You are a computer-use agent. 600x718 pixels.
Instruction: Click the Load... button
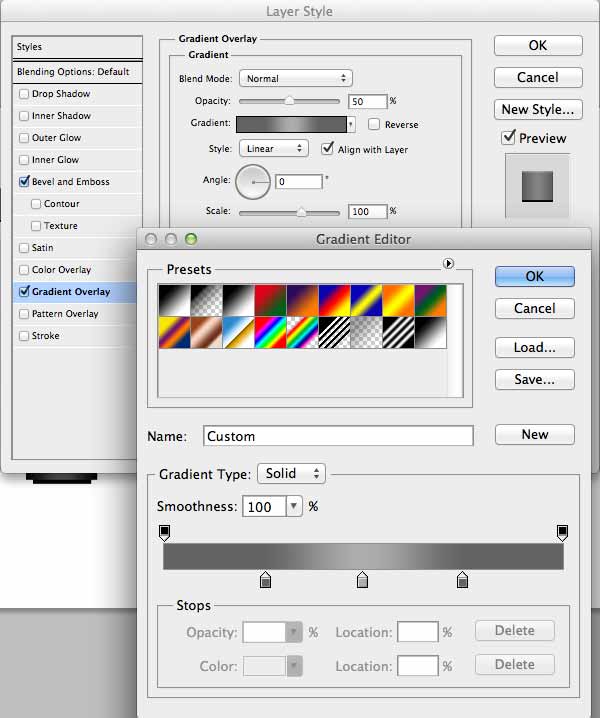(x=535, y=348)
